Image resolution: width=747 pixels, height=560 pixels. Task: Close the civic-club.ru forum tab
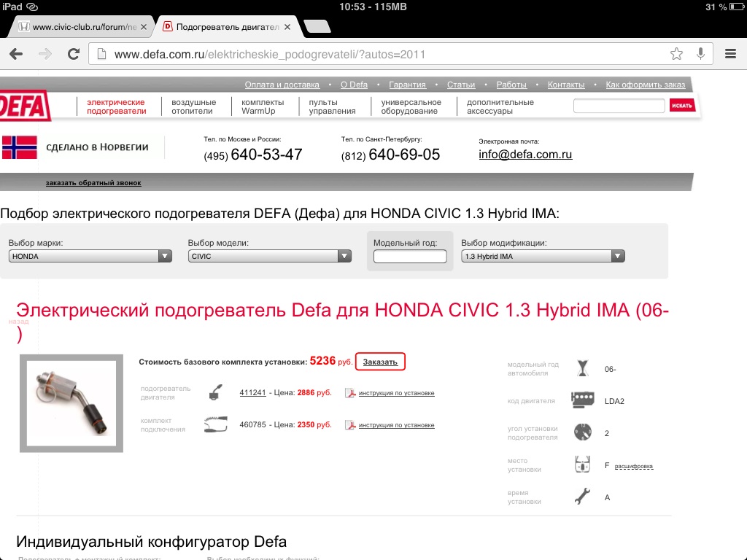pyautogui.click(x=144, y=27)
